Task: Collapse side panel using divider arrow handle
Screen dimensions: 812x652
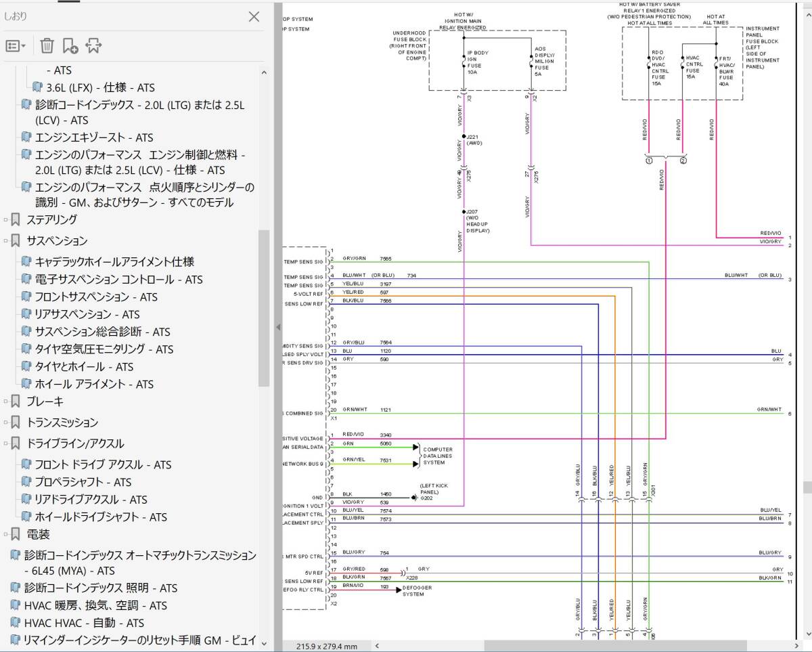Action: [277, 327]
